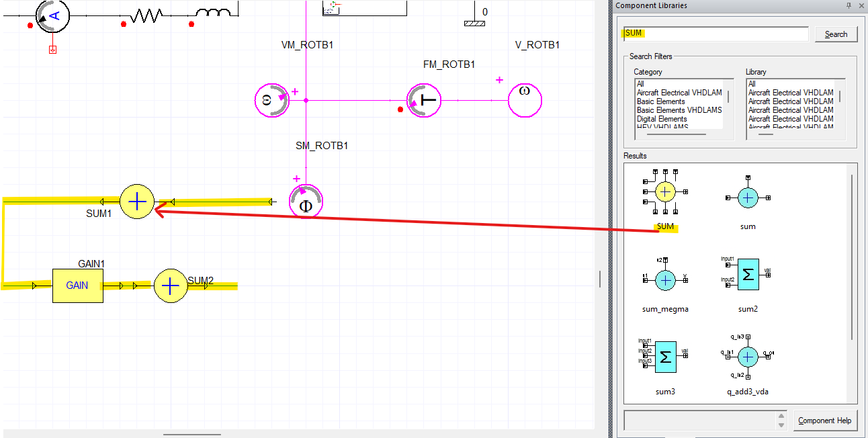Open Component Help

[x=825, y=420]
